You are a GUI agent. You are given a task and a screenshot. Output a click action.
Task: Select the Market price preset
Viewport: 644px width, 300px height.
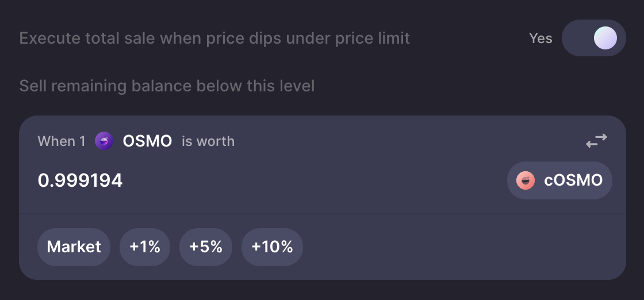[74, 247]
